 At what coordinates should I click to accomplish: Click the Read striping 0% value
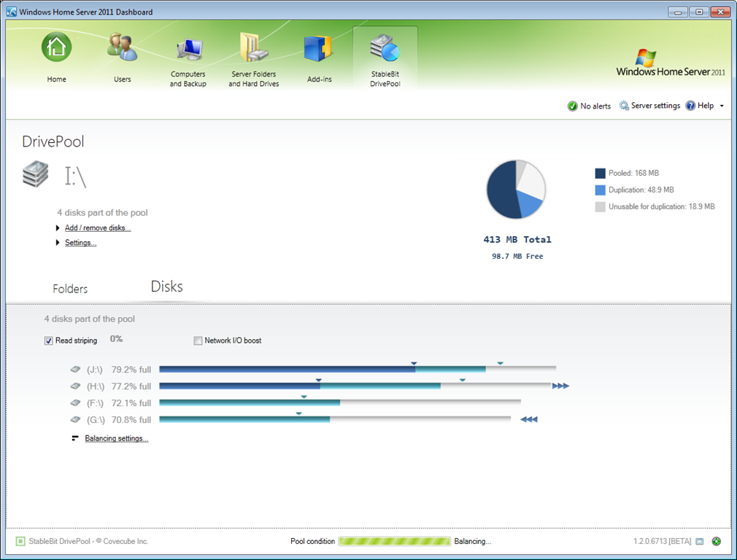(116, 339)
